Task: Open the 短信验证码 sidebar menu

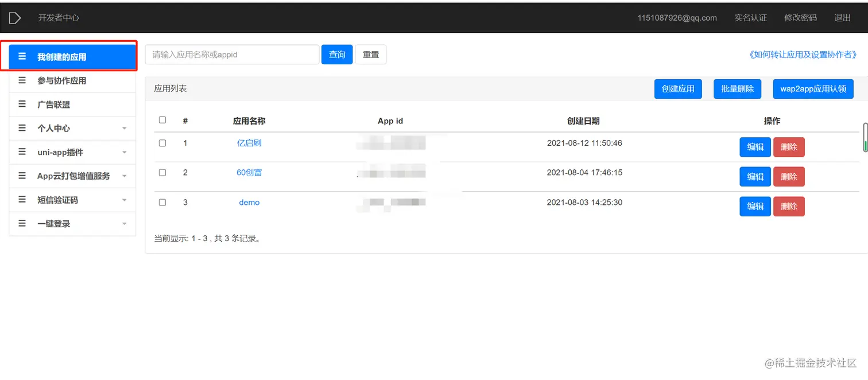Action: [x=72, y=200]
